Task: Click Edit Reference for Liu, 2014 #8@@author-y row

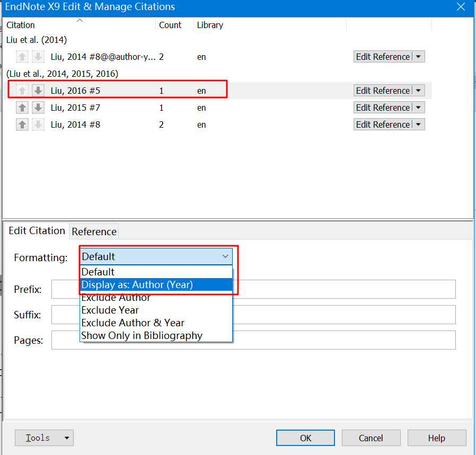Action: pos(383,57)
